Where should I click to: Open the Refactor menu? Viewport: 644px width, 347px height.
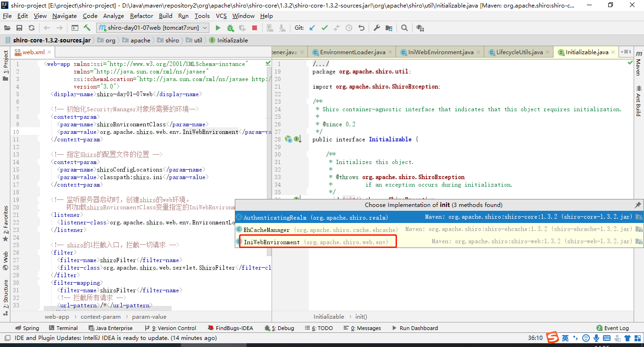142,16
